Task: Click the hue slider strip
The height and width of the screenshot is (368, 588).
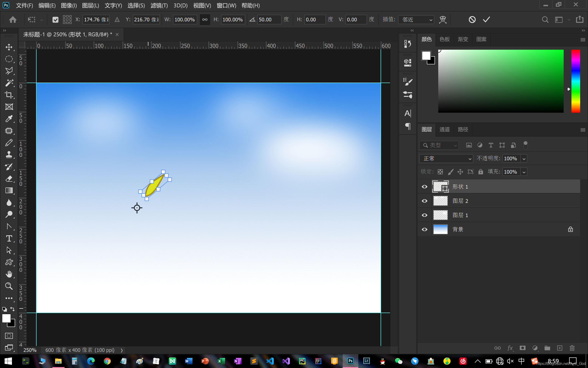Action: pos(576,81)
